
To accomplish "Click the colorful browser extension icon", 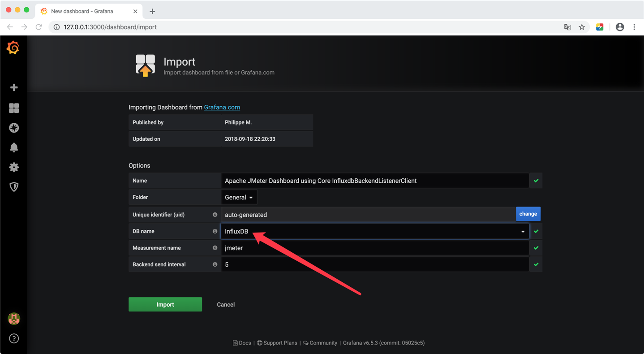I will pos(600,27).
